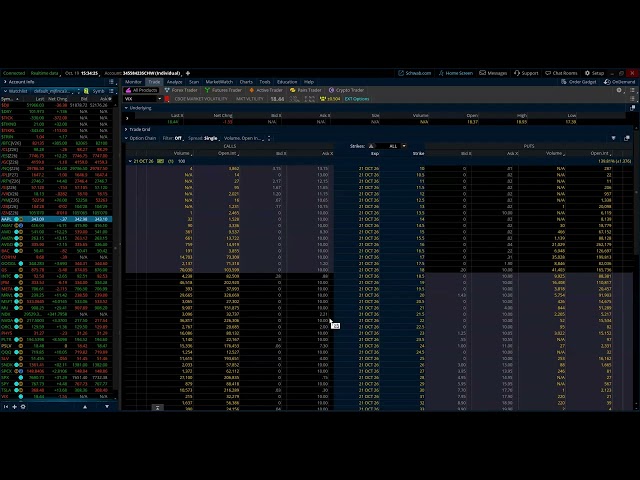
Task: Select the SPY row in the watchlist
Action: pyautogui.click(x=56, y=384)
